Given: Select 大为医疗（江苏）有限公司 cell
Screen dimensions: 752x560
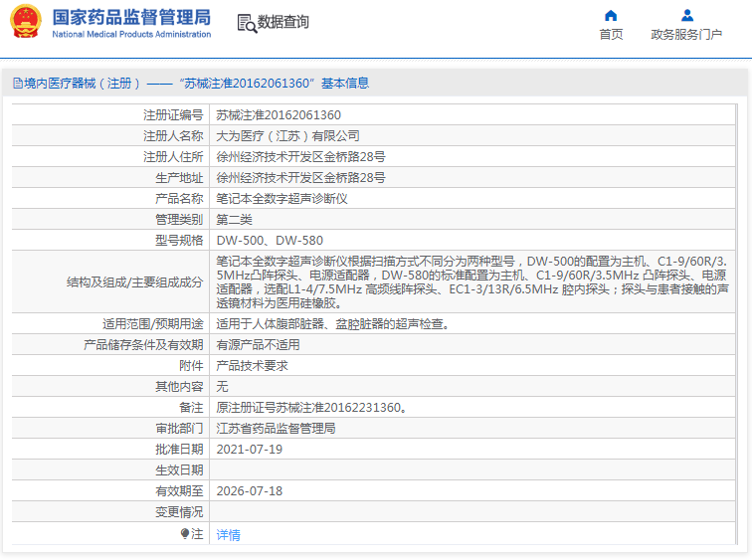Looking at the screenshot, I should click(x=287, y=136).
